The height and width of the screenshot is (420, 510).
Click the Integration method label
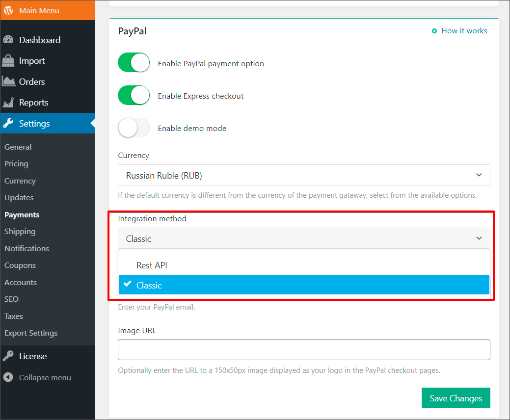[152, 218]
